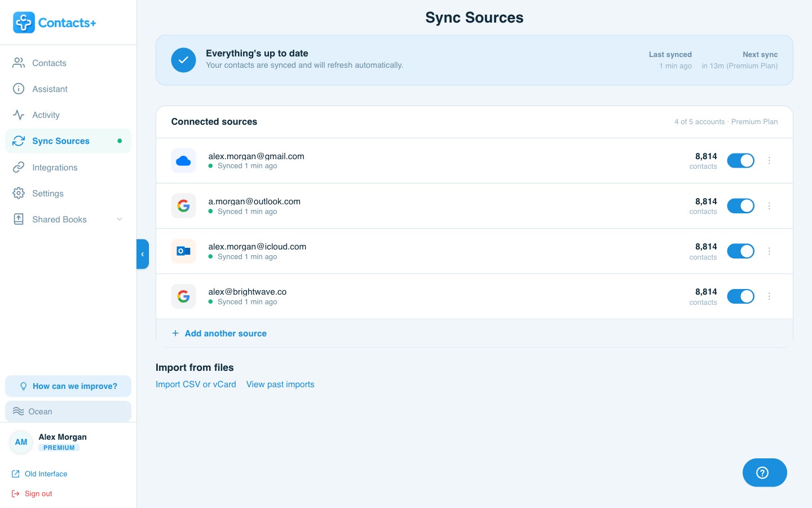Click the blue checkmark status icon
The height and width of the screenshot is (508, 812).
[x=183, y=60]
